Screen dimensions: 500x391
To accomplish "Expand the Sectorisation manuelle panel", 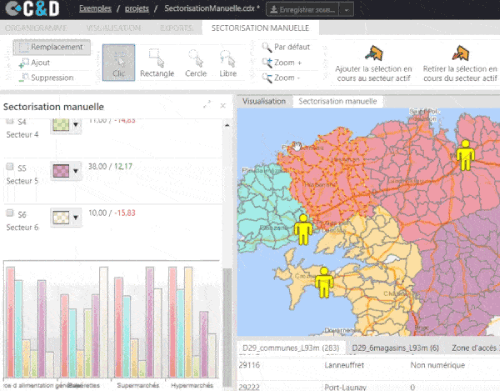I will pyautogui.click(x=207, y=105).
